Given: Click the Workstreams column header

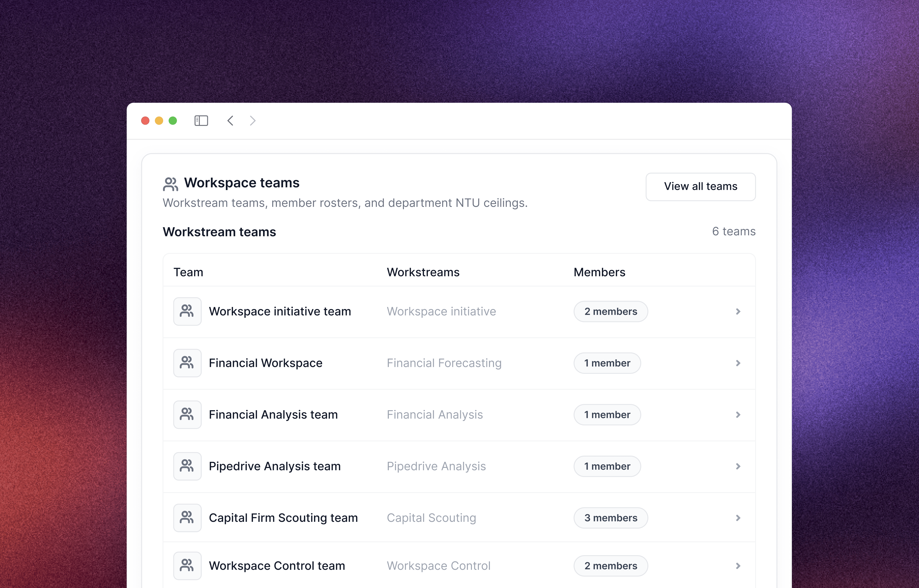Looking at the screenshot, I should (423, 272).
